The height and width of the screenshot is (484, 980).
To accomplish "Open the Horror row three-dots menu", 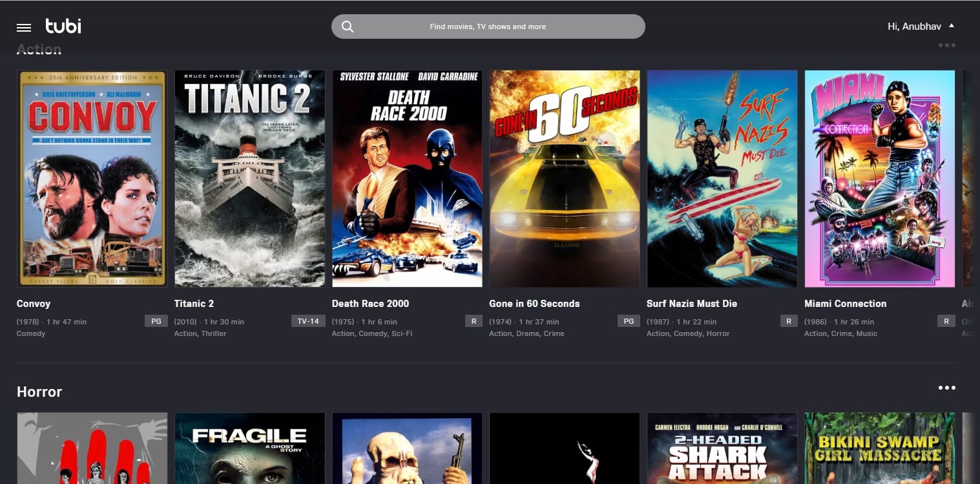I will click(946, 388).
